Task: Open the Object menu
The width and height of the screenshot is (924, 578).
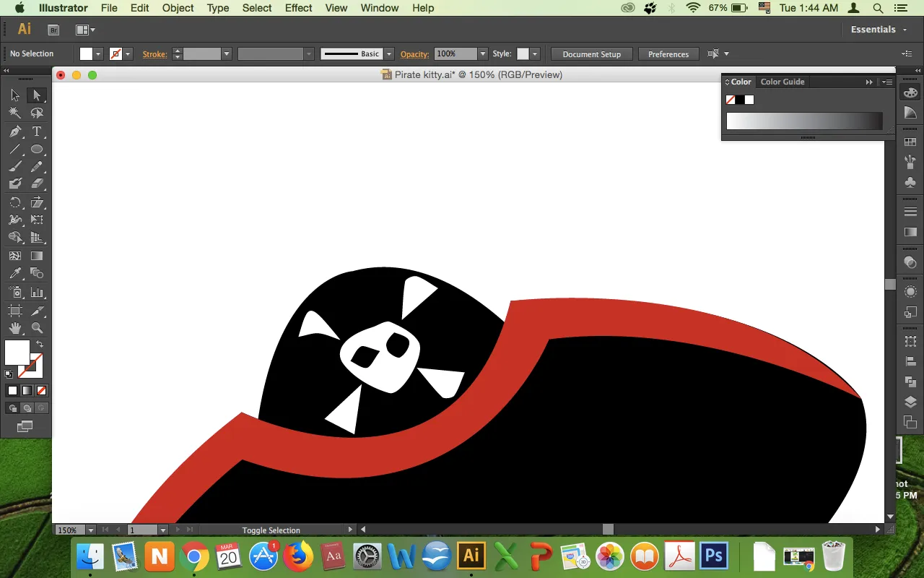Action: [178, 8]
